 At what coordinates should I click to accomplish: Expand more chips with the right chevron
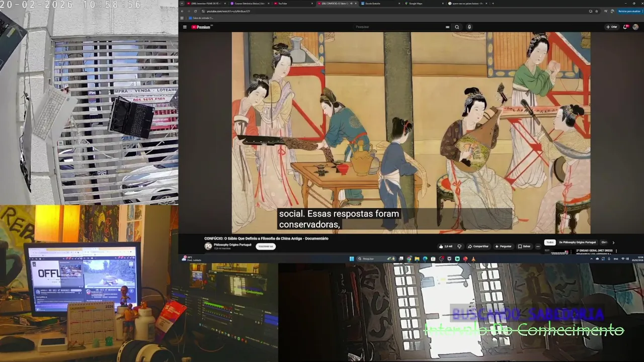point(613,242)
